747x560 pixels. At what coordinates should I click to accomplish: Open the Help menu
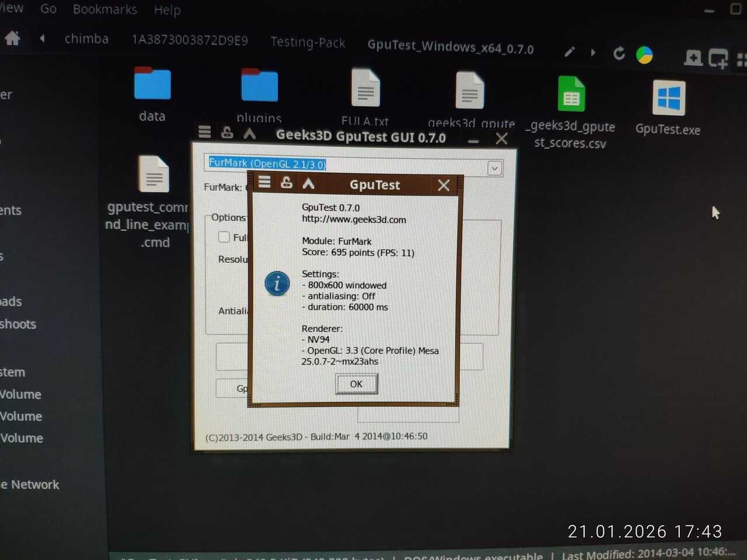[167, 10]
